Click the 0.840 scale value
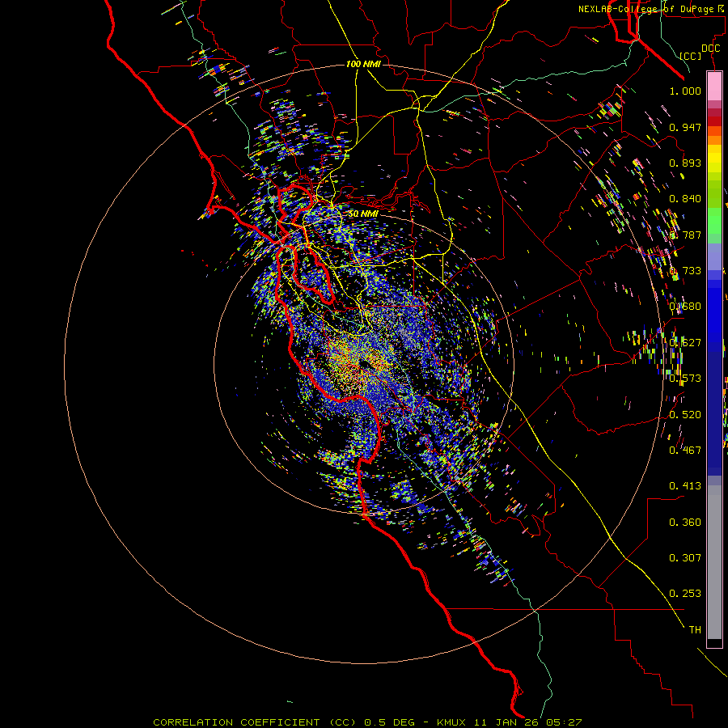The width and height of the screenshot is (728, 728). pyautogui.click(x=685, y=199)
